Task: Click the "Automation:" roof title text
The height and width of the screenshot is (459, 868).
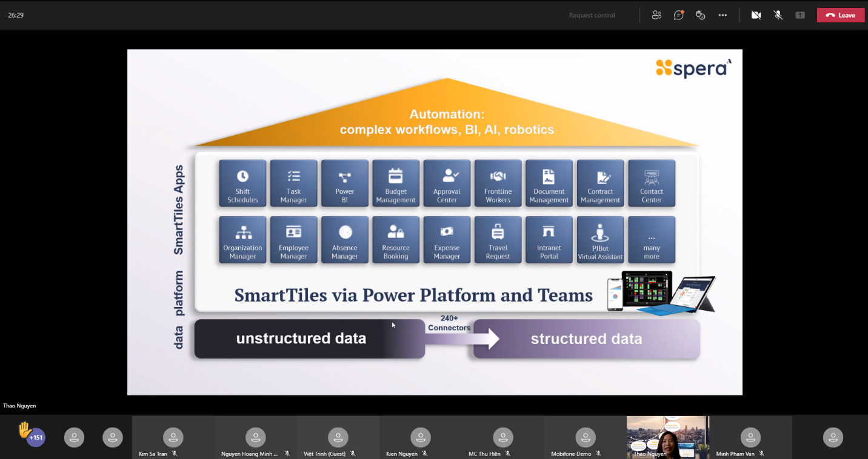Action: [447, 114]
